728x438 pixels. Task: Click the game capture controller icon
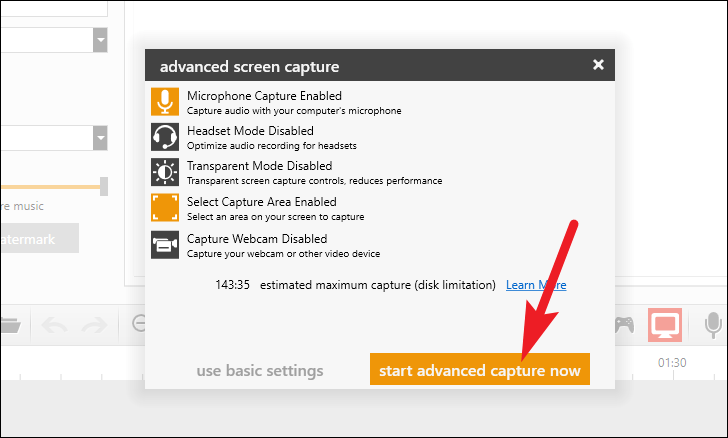(625, 325)
